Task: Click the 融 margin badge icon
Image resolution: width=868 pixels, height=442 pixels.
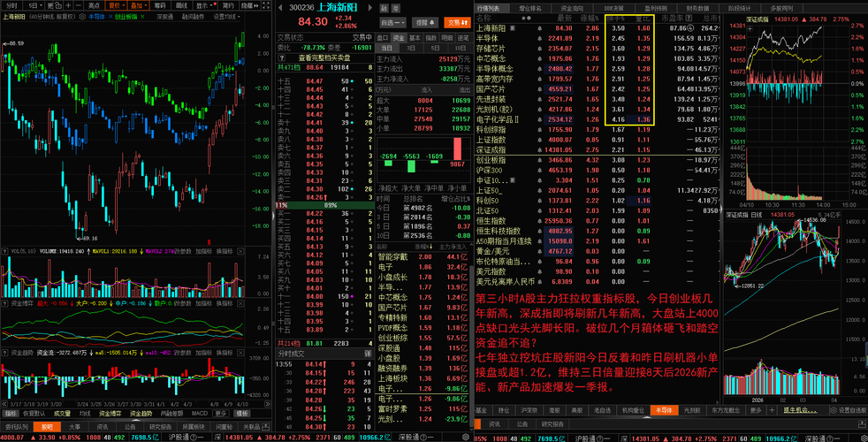Action: point(385,8)
